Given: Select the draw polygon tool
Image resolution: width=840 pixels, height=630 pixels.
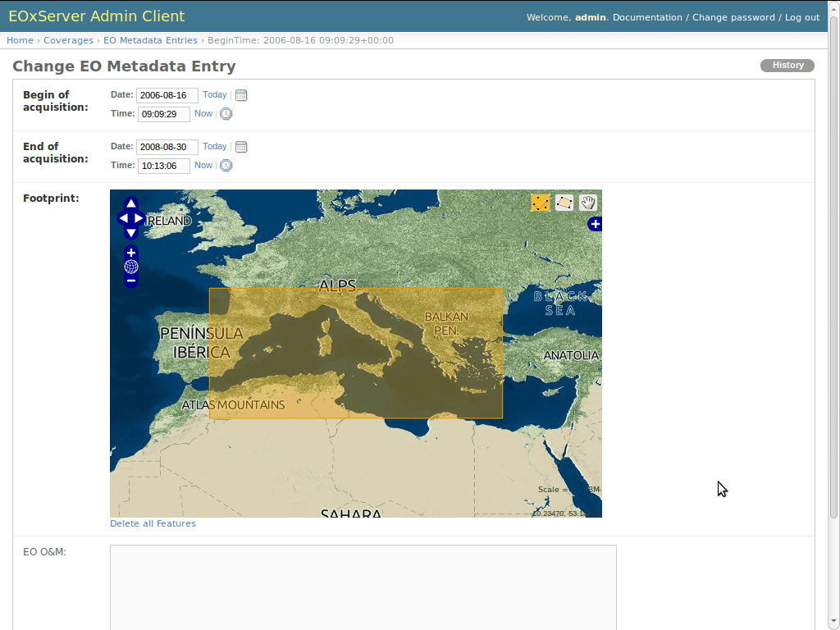Looking at the screenshot, I should tap(564, 203).
